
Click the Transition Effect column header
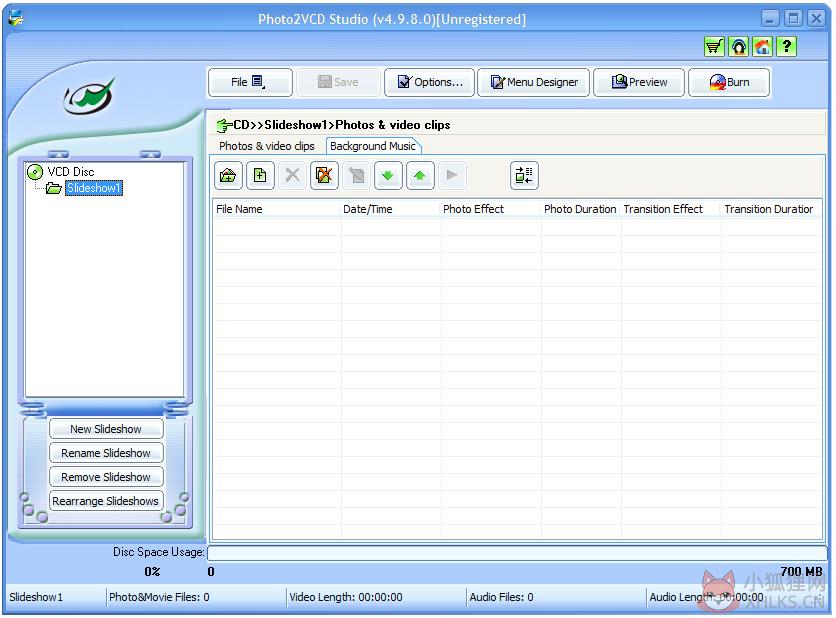pos(671,209)
